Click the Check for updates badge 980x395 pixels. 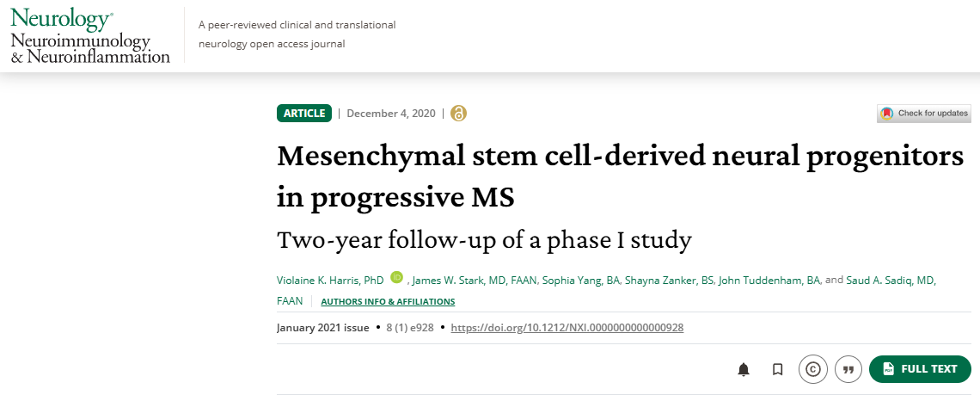pos(924,114)
